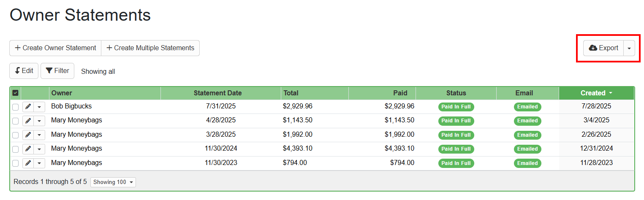Toggle the select-all header checkbox
The height and width of the screenshot is (200, 644).
click(15, 93)
